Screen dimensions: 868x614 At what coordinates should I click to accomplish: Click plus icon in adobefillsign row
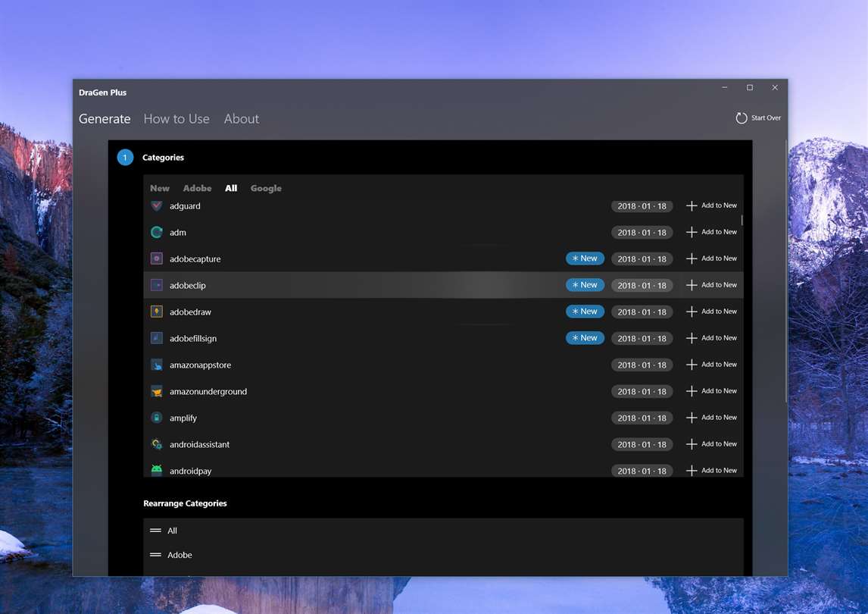(x=692, y=338)
